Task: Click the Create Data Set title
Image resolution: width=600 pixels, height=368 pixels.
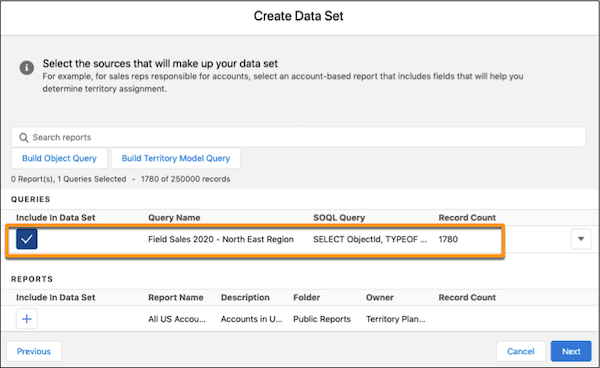Action: (298, 16)
